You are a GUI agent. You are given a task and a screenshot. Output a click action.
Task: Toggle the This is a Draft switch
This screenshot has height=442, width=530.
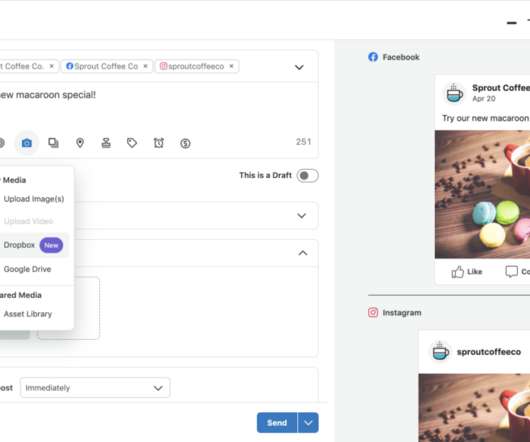[307, 175]
